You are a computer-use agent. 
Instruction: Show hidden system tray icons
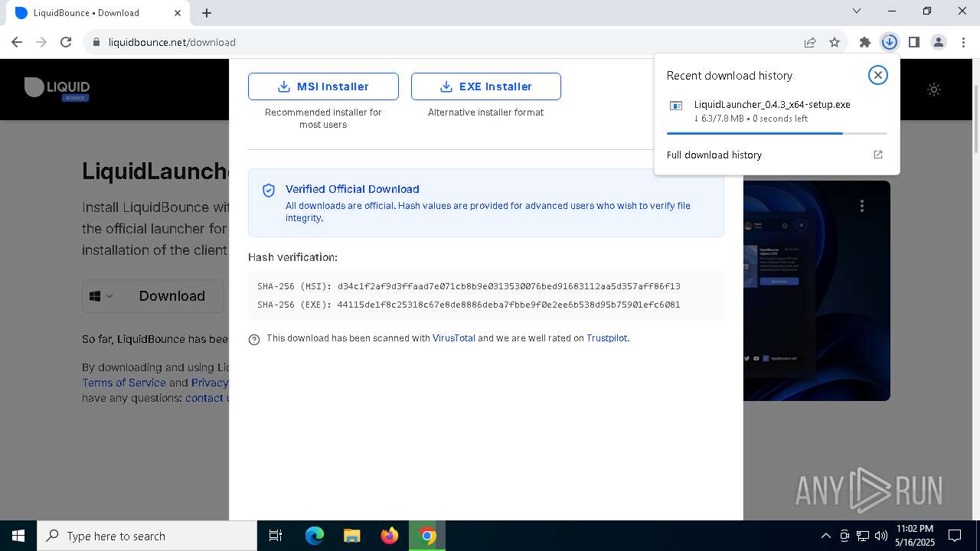tap(825, 536)
